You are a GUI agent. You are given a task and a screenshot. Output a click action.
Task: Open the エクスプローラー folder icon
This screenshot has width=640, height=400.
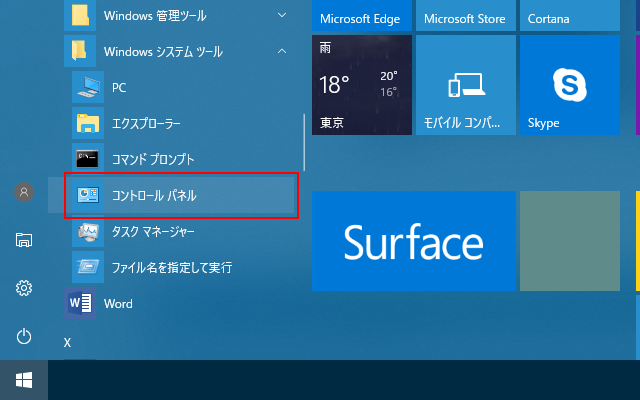(88, 123)
